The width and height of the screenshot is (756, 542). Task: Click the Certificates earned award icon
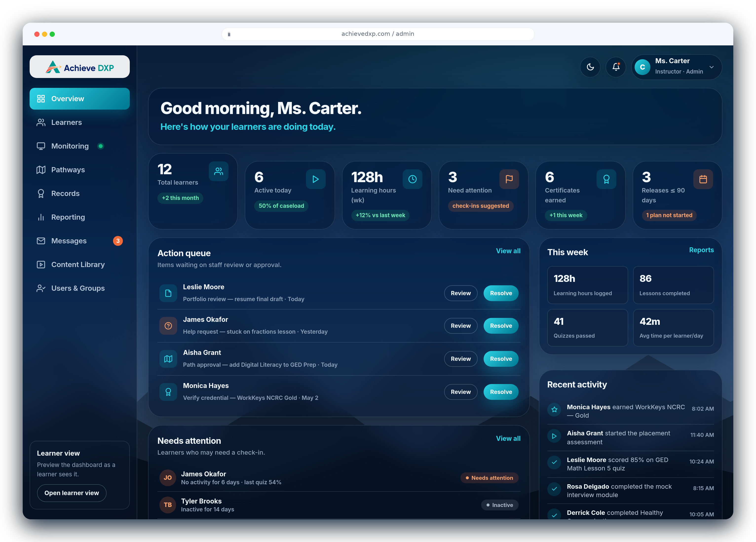[606, 179]
